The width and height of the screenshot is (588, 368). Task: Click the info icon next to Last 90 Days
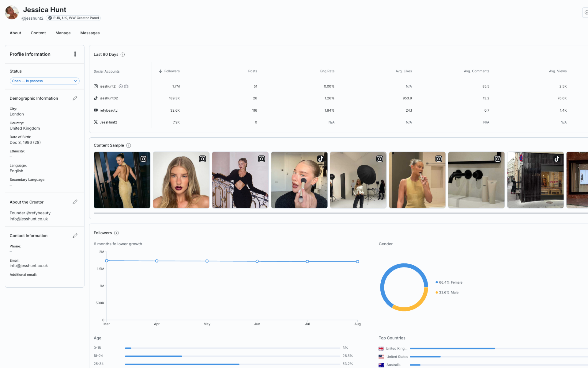tap(123, 54)
